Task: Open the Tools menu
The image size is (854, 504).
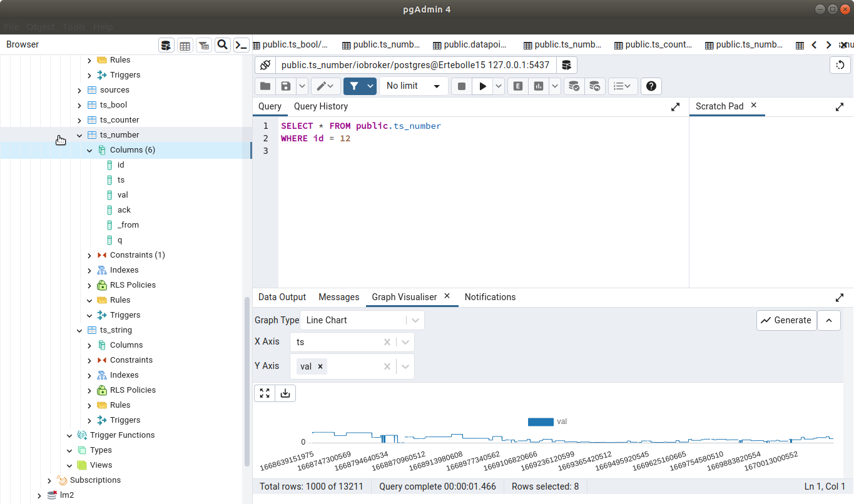Action: 74,27
